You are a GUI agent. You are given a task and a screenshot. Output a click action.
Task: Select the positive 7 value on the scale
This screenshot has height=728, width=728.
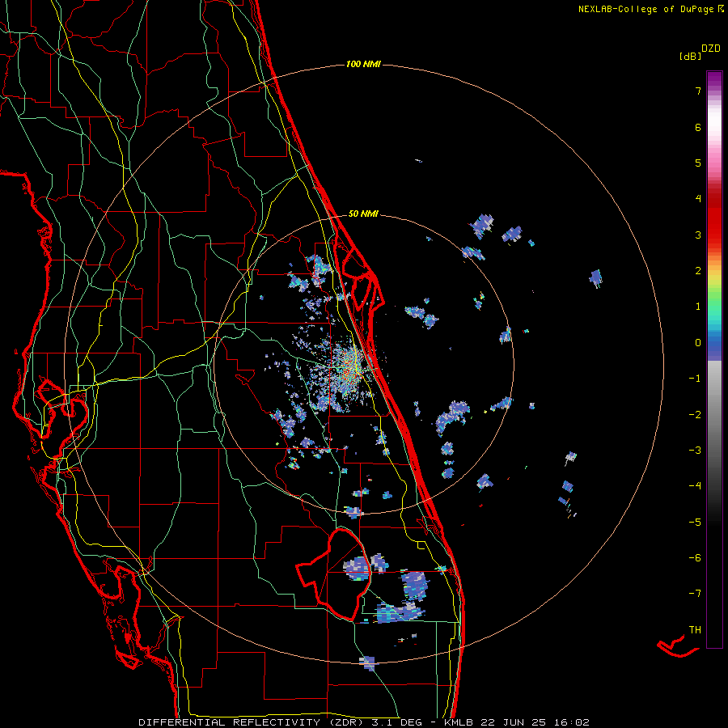[x=698, y=91]
